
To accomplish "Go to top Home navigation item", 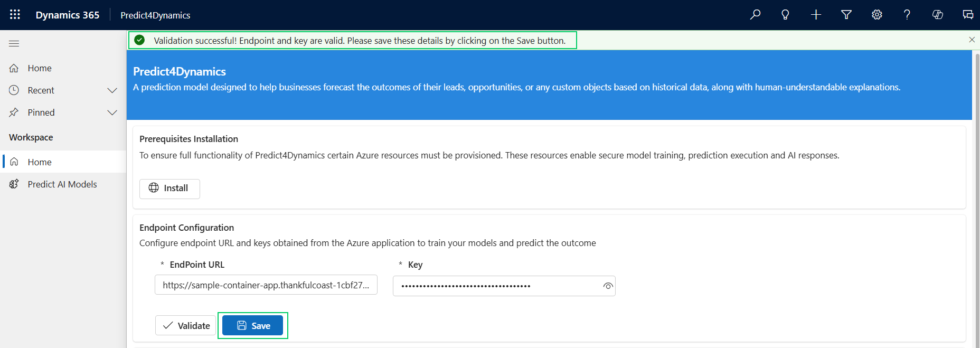I will (x=40, y=68).
